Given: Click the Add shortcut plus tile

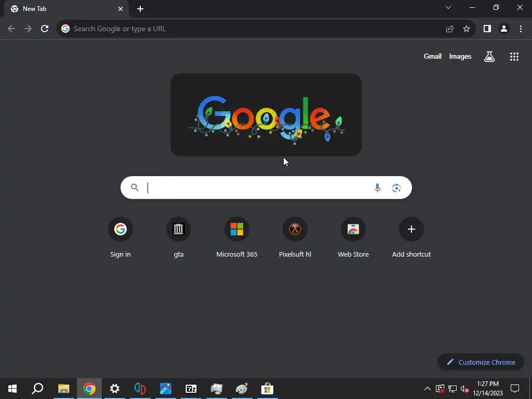Looking at the screenshot, I should [x=411, y=238].
